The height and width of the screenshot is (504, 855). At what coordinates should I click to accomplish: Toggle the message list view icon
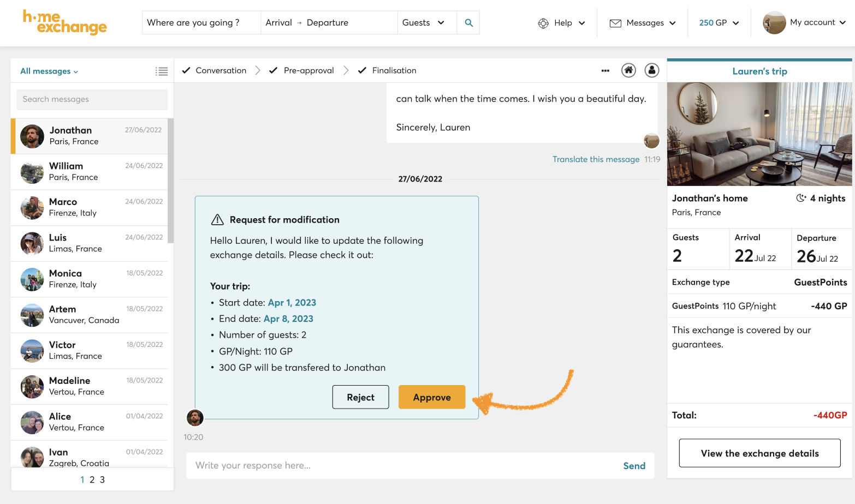pyautogui.click(x=162, y=71)
